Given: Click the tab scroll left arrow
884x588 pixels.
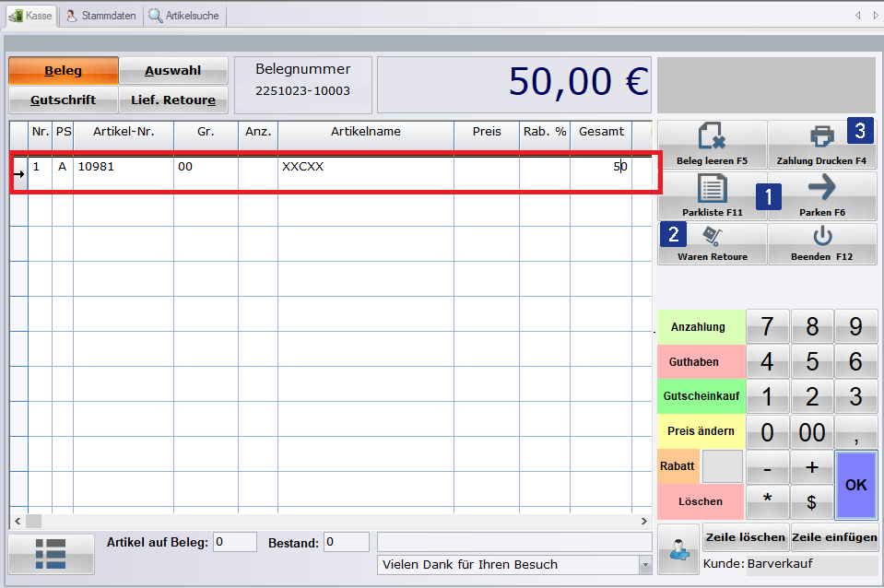Looking at the screenshot, I should click(858, 16).
